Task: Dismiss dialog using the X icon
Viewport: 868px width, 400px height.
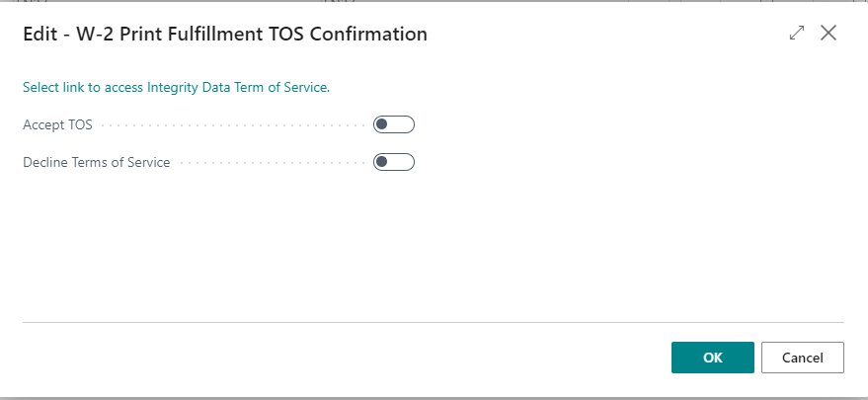Action: [829, 34]
